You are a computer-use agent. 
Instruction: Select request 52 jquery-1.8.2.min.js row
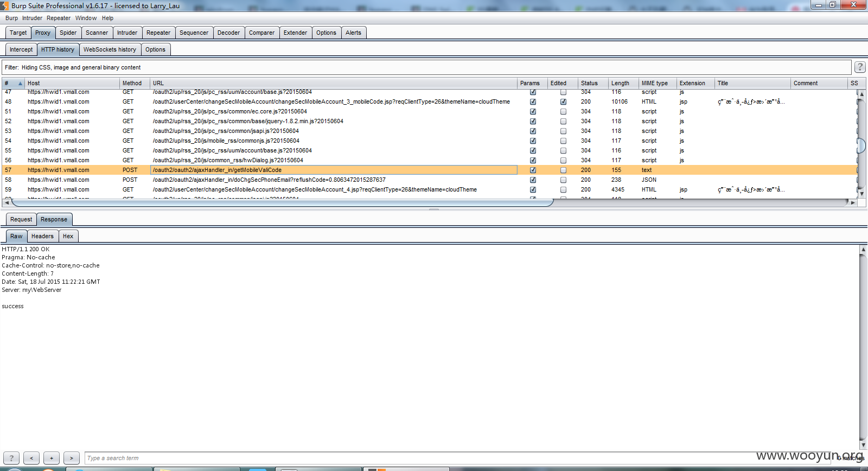coord(429,121)
